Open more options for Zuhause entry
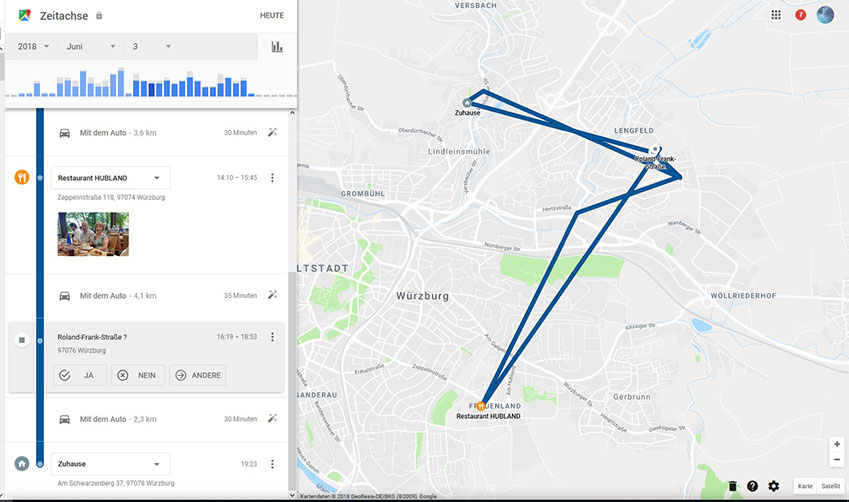The width and height of the screenshot is (849, 502). [272, 464]
